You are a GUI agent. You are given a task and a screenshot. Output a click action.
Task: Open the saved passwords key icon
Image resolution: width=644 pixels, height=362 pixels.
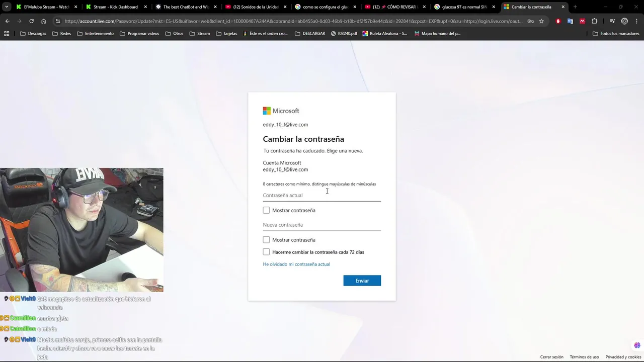coord(530,21)
